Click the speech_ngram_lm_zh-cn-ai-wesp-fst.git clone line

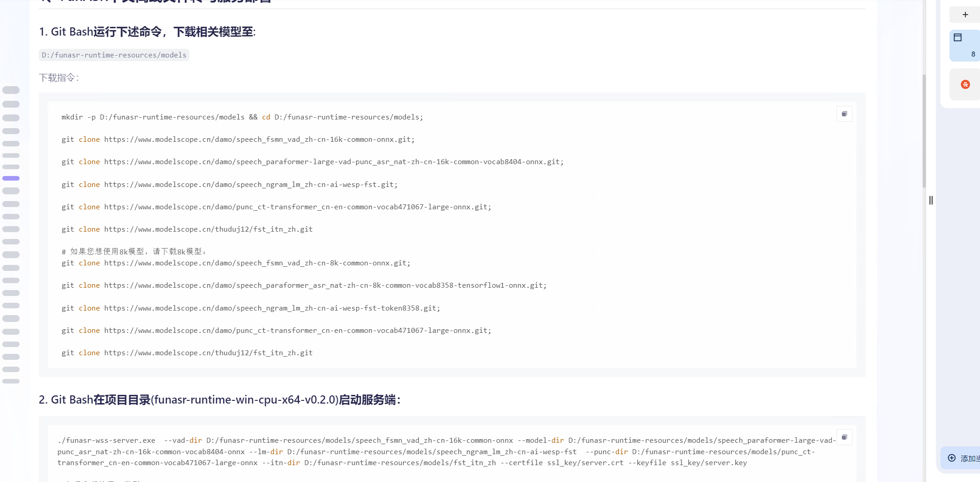(230, 185)
